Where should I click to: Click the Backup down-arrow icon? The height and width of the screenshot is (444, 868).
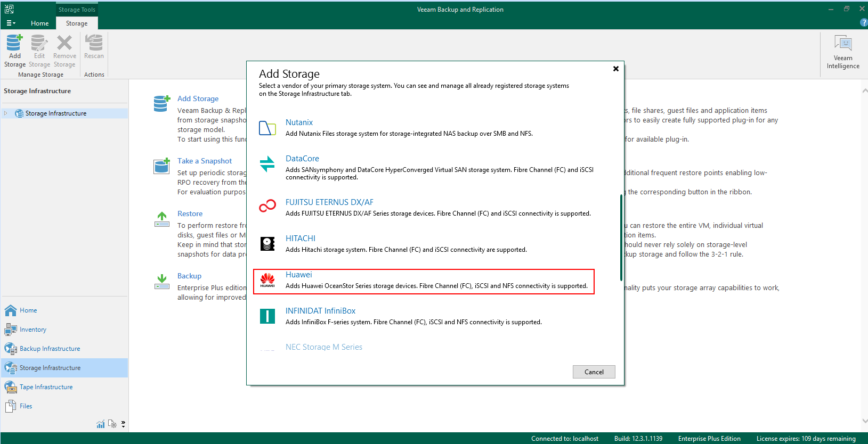[161, 281]
